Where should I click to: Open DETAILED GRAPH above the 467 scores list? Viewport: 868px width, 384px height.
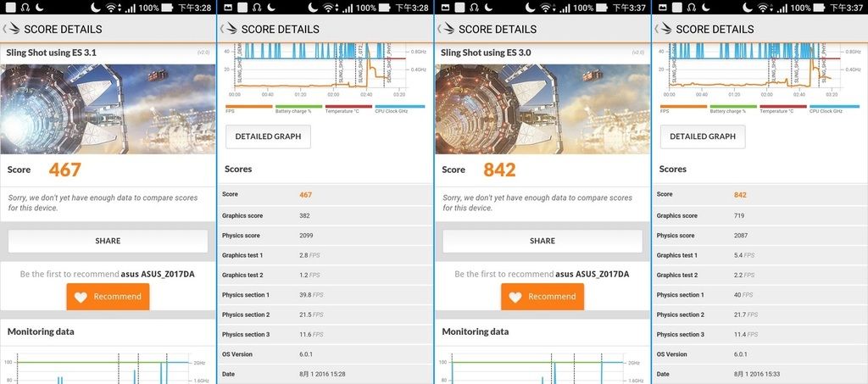click(268, 136)
